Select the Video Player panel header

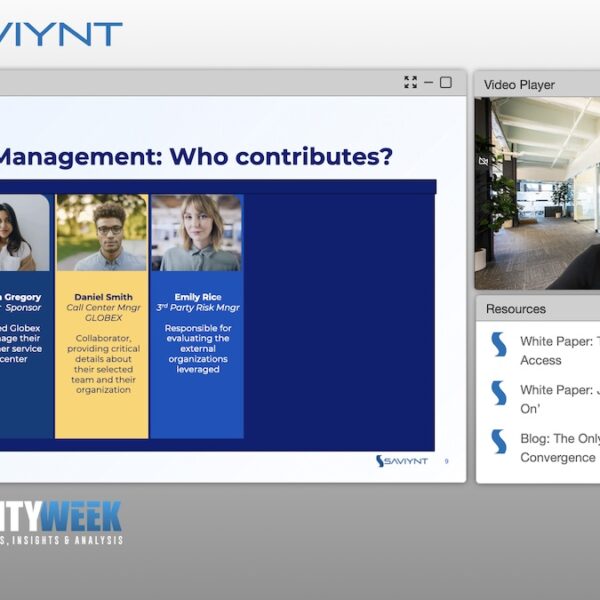point(519,85)
